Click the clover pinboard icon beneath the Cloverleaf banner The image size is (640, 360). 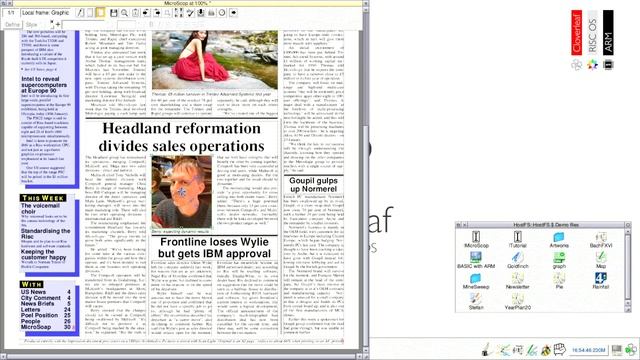pyautogui.click(x=576, y=64)
